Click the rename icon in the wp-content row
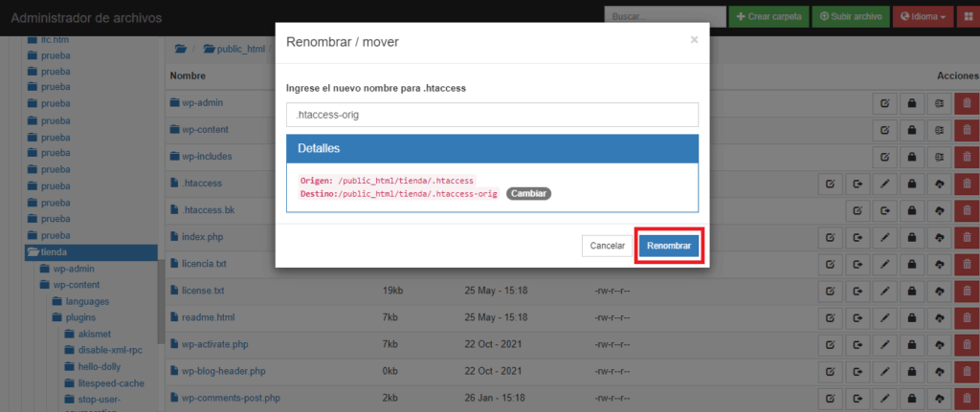This screenshot has height=412, width=980. (x=884, y=130)
